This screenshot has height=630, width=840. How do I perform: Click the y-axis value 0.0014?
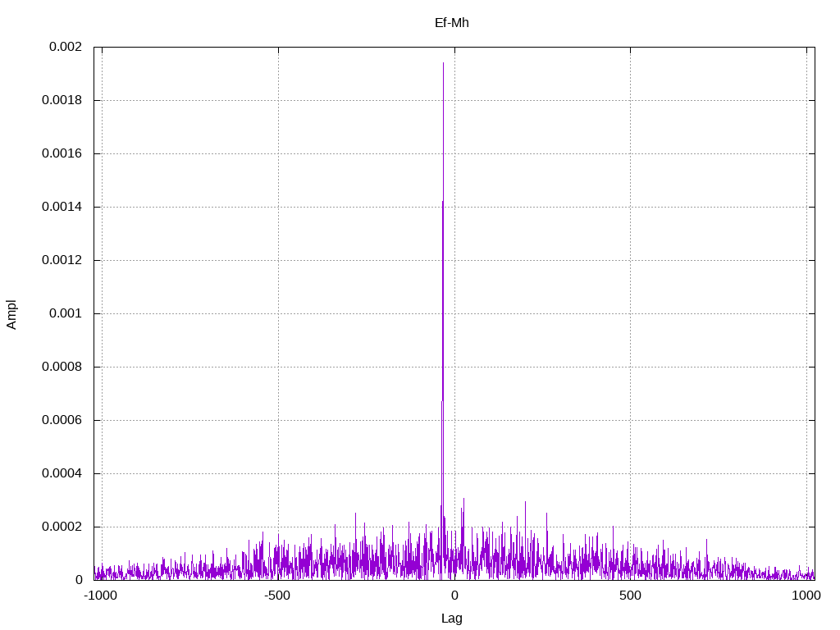[62, 207]
